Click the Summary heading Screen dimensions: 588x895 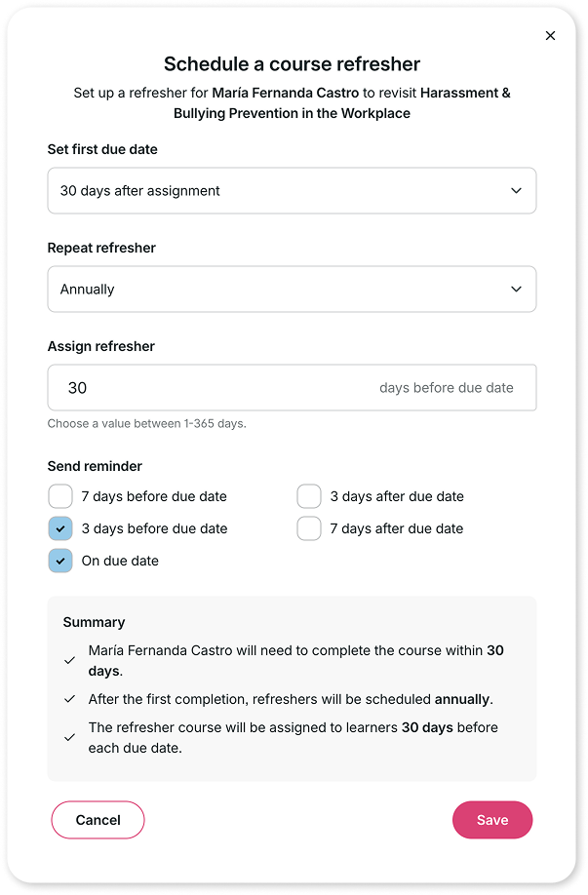(94, 622)
